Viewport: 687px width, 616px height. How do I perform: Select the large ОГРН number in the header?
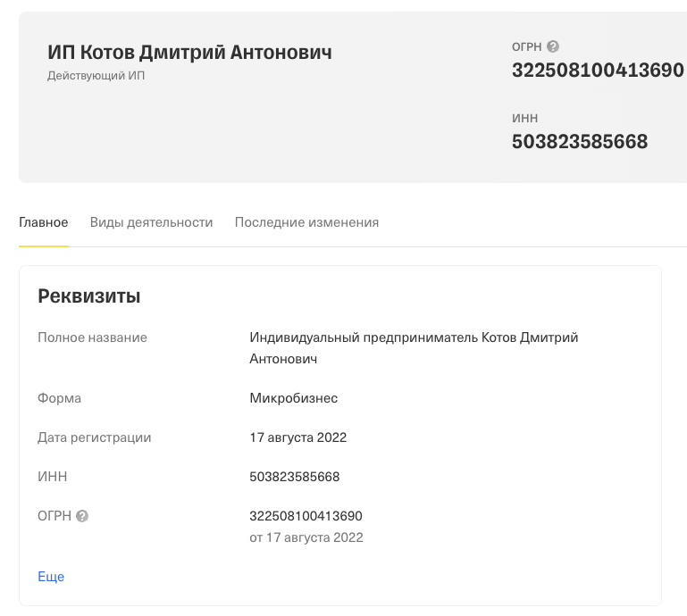(598, 71)
